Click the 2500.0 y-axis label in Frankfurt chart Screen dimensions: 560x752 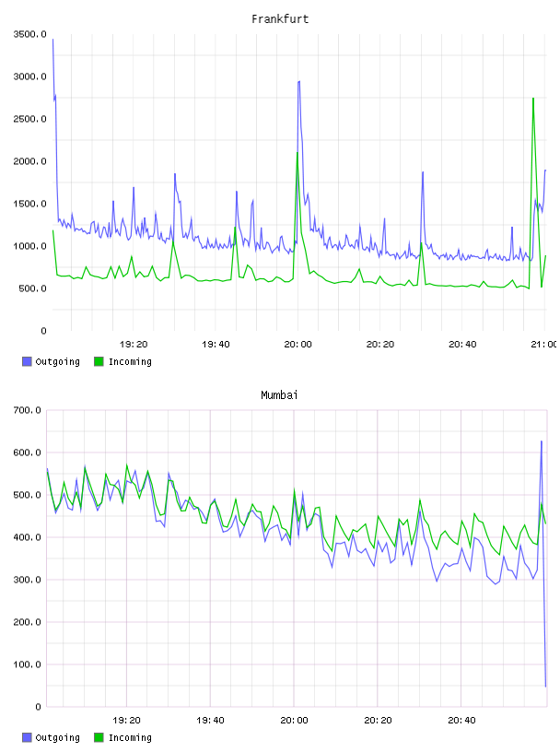(30, 119)
